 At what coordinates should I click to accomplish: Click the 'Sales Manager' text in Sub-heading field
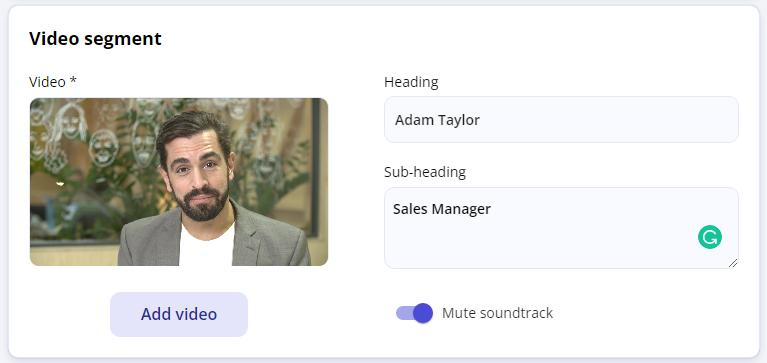click(442, 209)
